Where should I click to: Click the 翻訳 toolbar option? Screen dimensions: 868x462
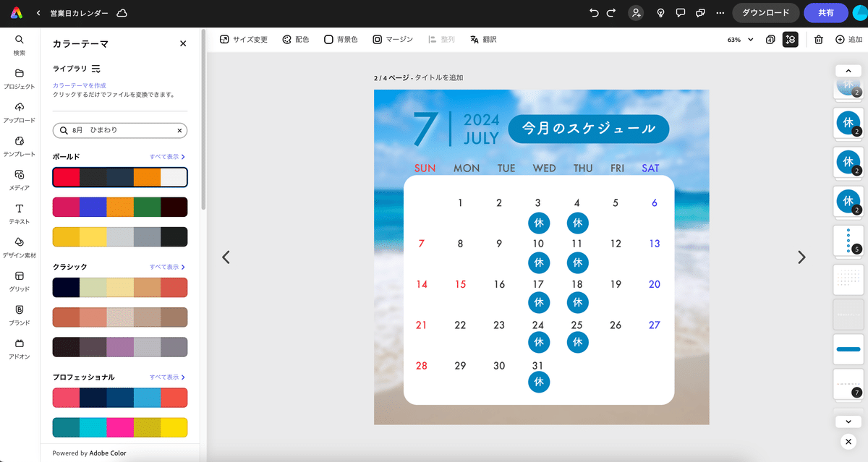(483, 40)
